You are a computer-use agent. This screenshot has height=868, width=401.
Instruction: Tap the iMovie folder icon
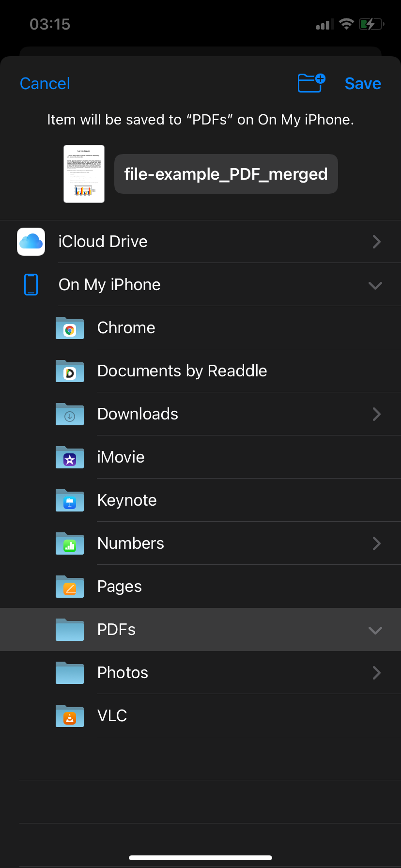(x=70, y=457)
